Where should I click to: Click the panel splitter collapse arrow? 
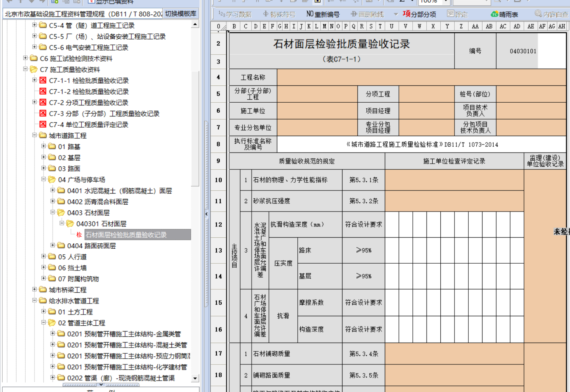(x=206, y=214)
